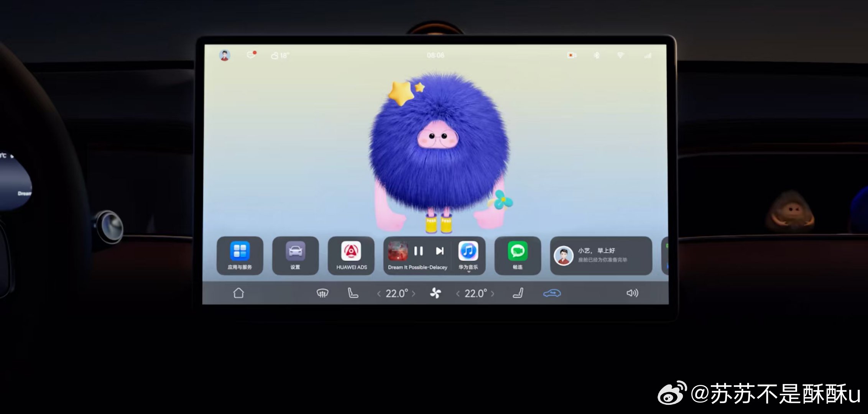The image size is (868, 414).
Task: Decrease left temperature with left chevron
Action: (x=379, y=294)
